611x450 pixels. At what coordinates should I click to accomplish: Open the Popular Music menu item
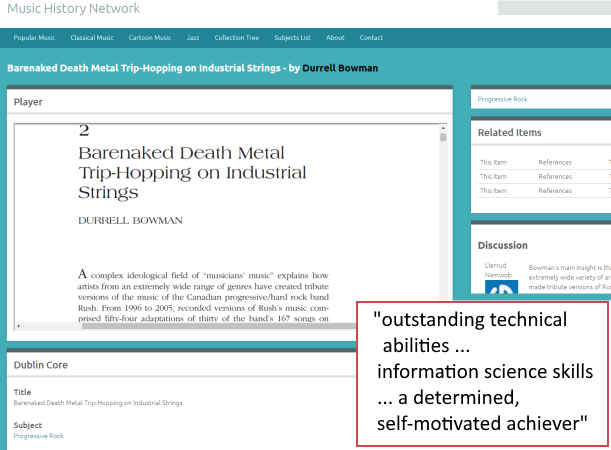pos(34,38)
